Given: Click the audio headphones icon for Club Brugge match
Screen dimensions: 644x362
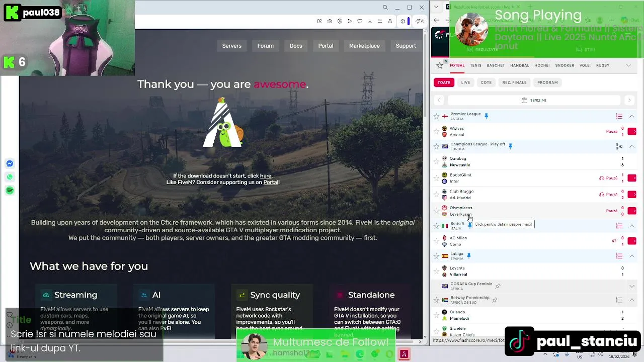Looking at the screenshot, I should (602, 194).
